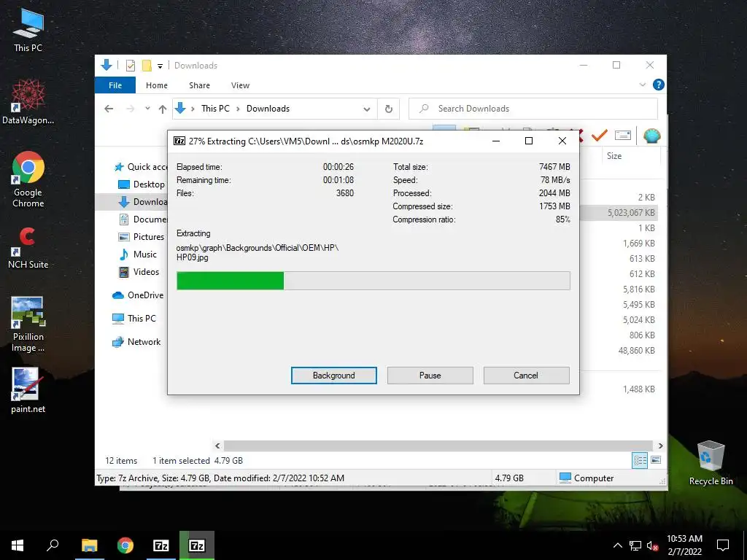Switch to the Home ribbon tab
This screenshot has width=747, height=560.
157,85
